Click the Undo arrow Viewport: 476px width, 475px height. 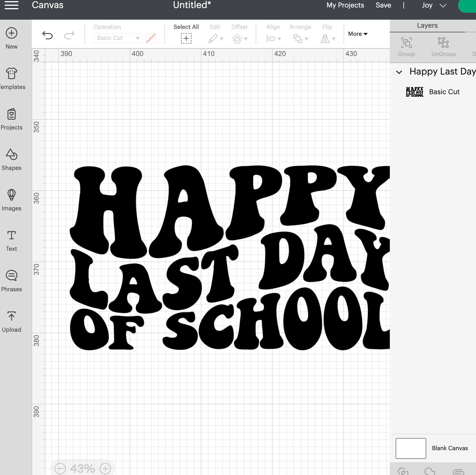(48, 35)
